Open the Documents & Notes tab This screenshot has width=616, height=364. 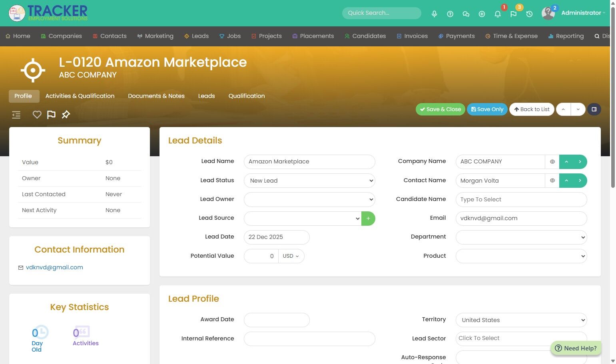(x=156, y=96)
